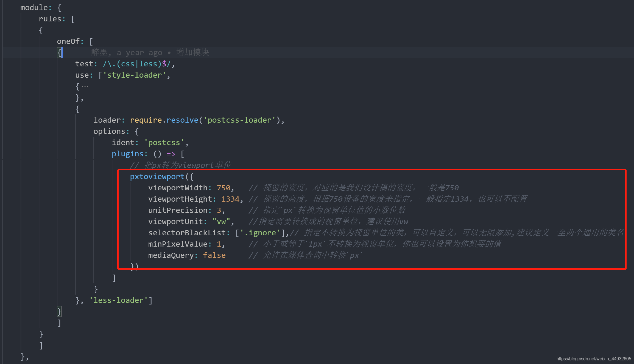The image size is (634, 364).
Task: Click the 'module' property name
Action: click(x=34, y=8)
